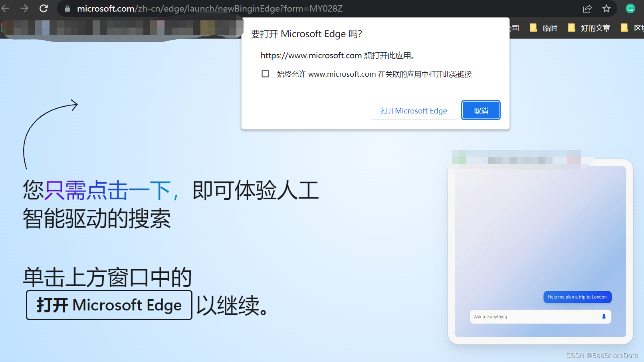This screenshot has height=362, width=644.
Task: Click the dialog title 要打开 Microsoft Edge 吗?
Action: [306, 34]
